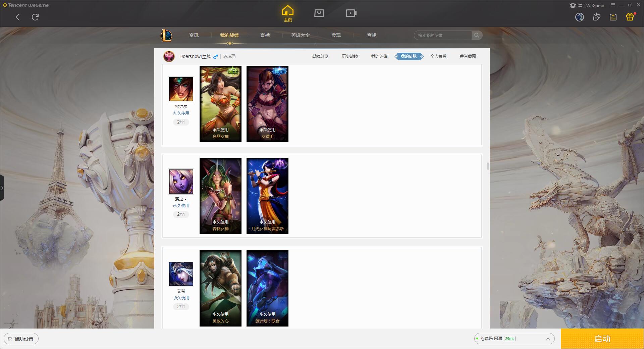Switch to 荣誉截图 sub-tab

(x=468, y=56)
